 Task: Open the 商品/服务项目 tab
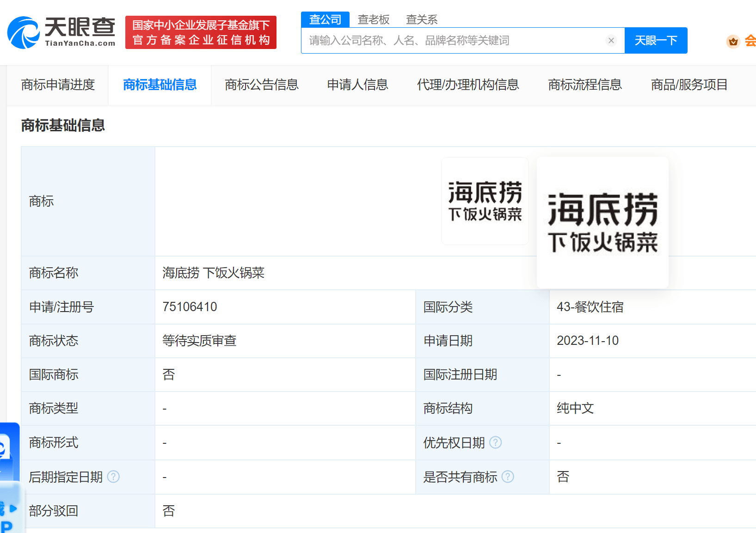point(689,85)
